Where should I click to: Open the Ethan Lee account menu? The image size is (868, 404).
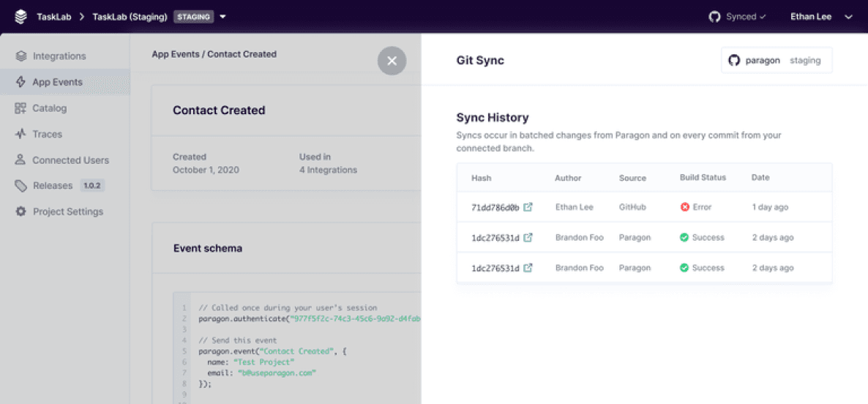821,17
